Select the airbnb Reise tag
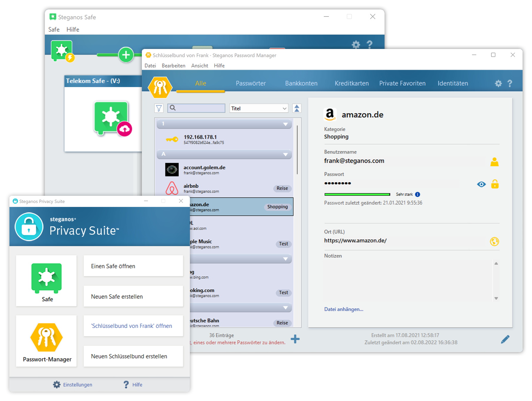532x401 pixels. [x=282, y=188]
